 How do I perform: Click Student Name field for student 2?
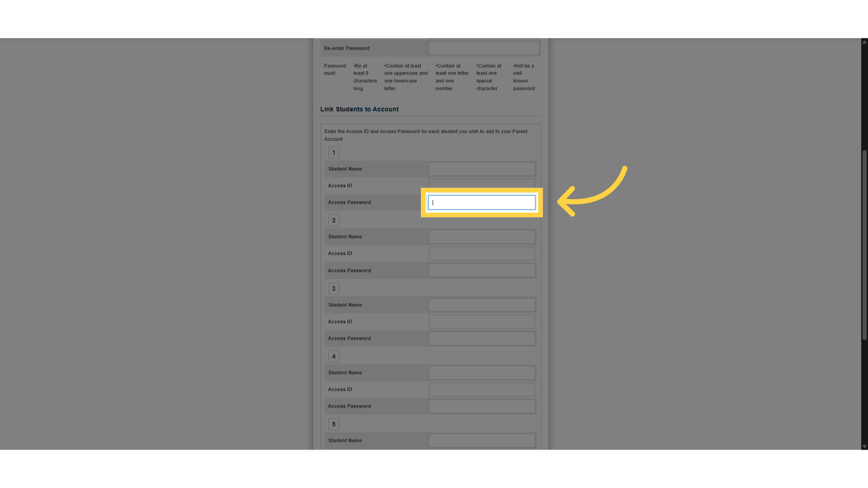[482, 237]
